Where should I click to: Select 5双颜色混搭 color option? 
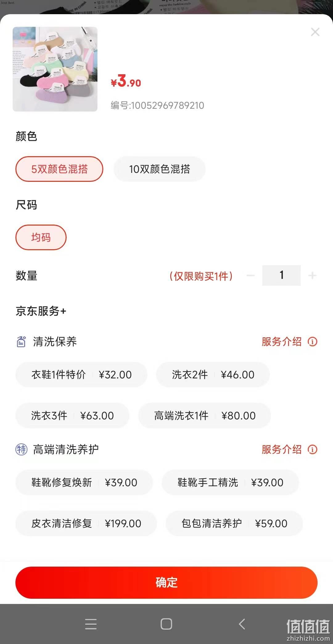59,169
